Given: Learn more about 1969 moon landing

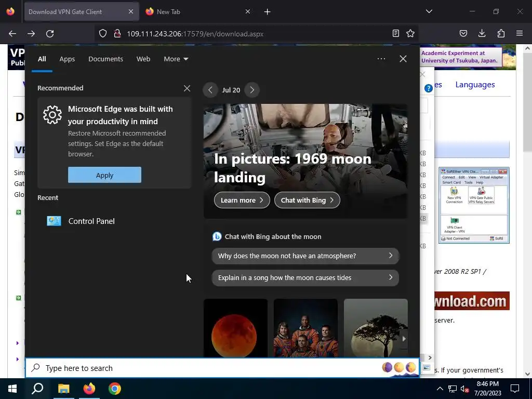Looking at the screenshot, I should tap(242, 200).
